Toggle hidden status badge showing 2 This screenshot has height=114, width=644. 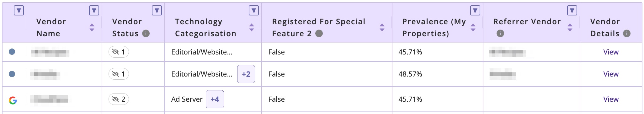[119, 99]
